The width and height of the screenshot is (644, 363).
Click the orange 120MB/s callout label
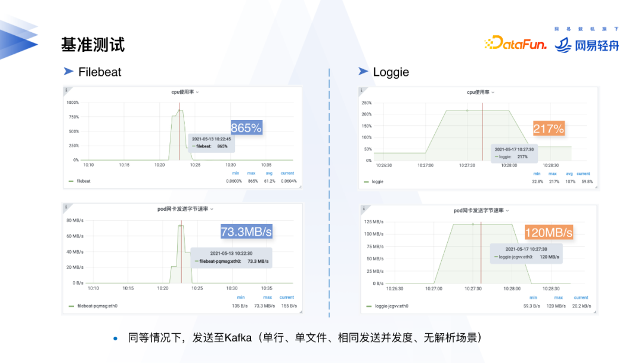(x=549, y=233)
